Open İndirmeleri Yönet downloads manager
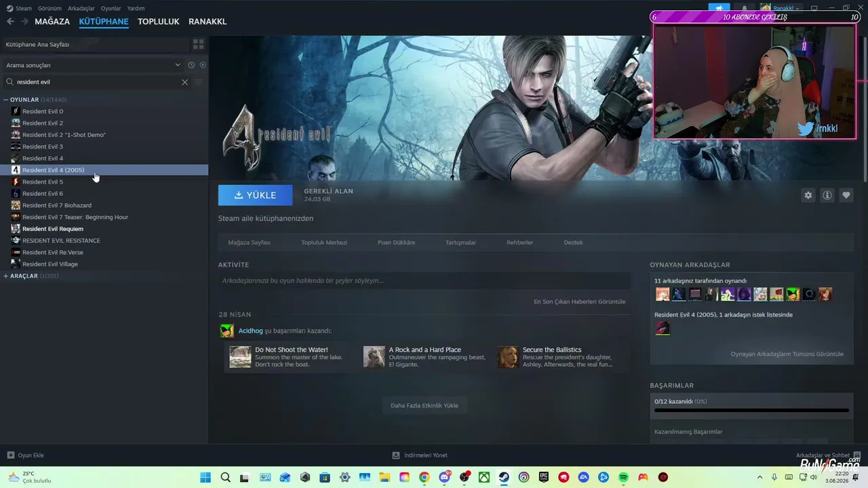Screen dimensions: 868x488 420,455
